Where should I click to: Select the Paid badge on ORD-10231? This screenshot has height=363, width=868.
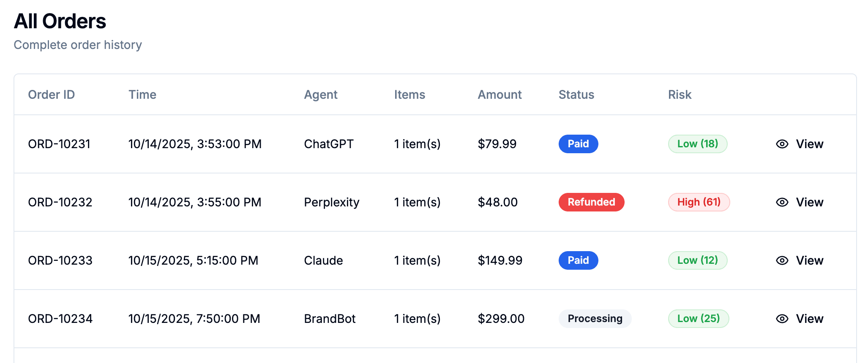tap(578, 144)
